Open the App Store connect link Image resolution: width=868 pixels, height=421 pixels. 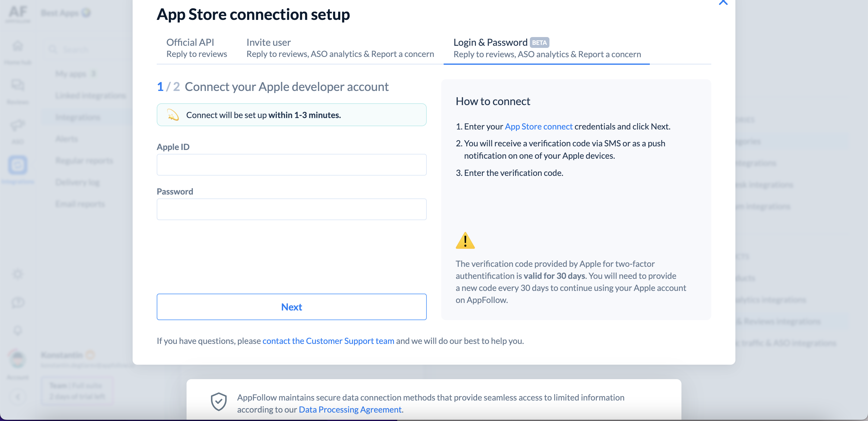tap(539, 126)
